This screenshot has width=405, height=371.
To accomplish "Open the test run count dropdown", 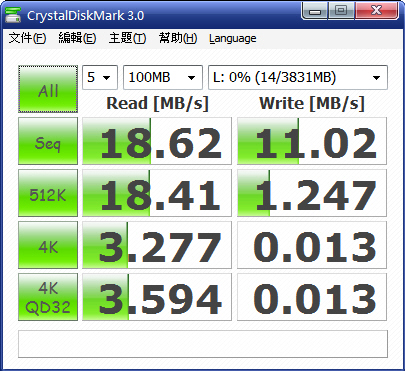I will point(100,78).
